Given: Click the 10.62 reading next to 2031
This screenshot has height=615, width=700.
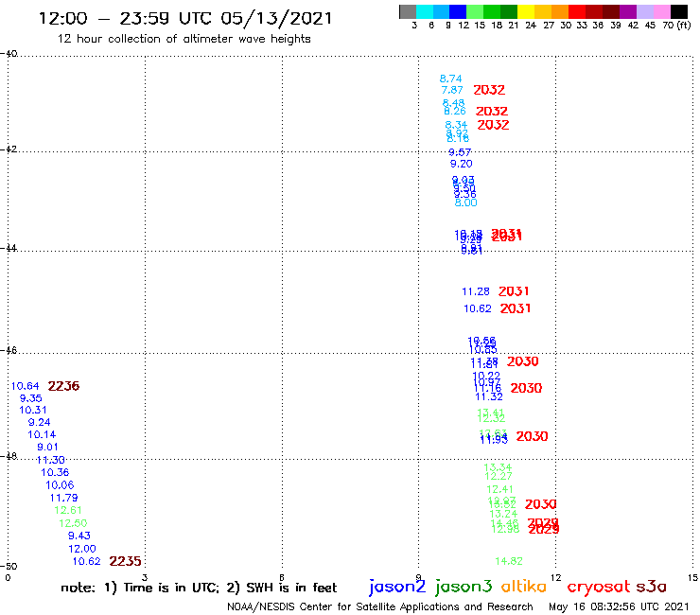Looking at the screenshot, I should [x=478, y=308].
